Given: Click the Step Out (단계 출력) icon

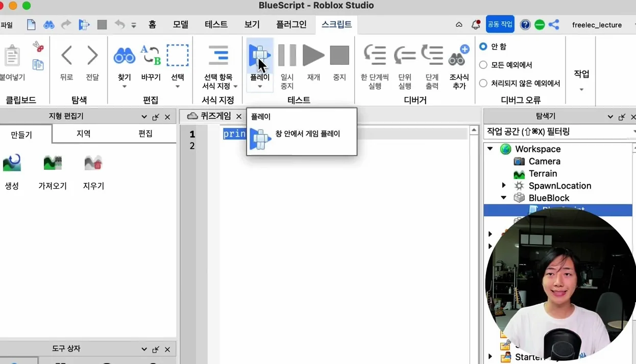Looking at the screenshot, I should pos(432,55).
